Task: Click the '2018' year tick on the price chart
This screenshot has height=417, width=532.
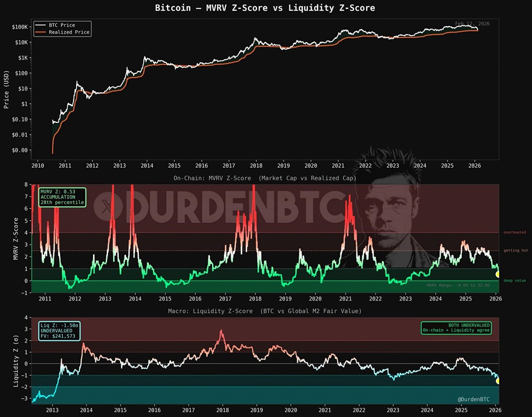Action: point(256,165)
